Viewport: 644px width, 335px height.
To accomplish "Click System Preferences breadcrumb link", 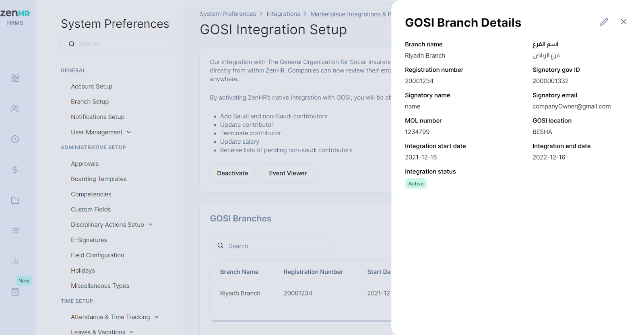I will tap(228, 14).
